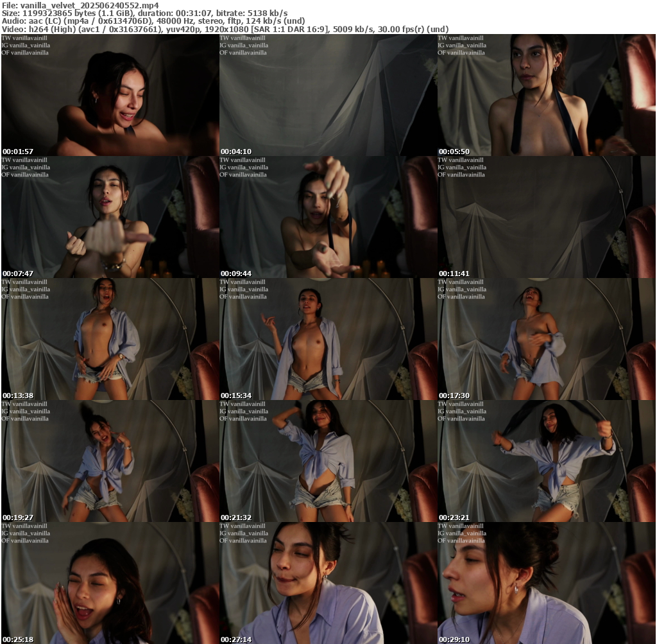Click the Audio codec info line
This screenshot has width=657, height=644.
pyautogui.click(x=153, y=21)
